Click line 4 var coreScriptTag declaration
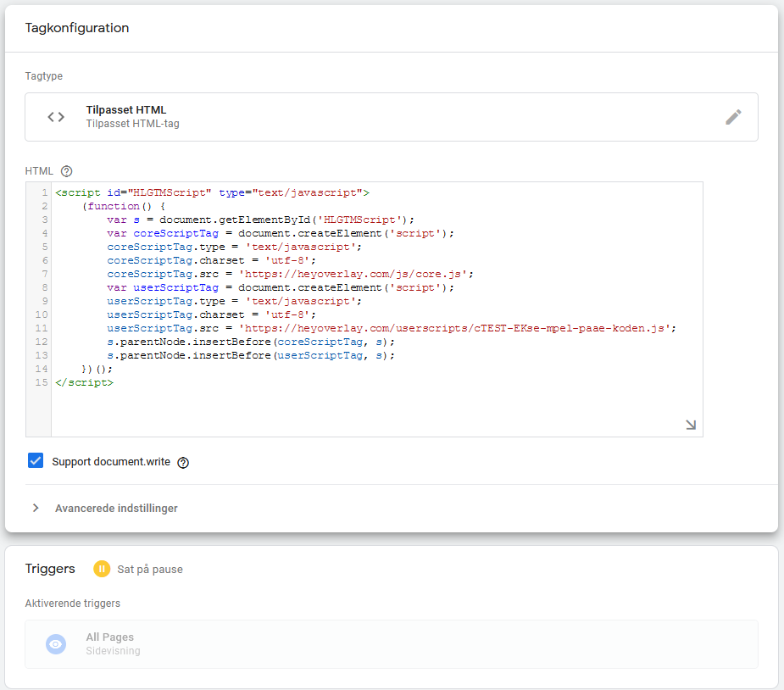Viewport: 784px width, 690px height. point(281,233)
